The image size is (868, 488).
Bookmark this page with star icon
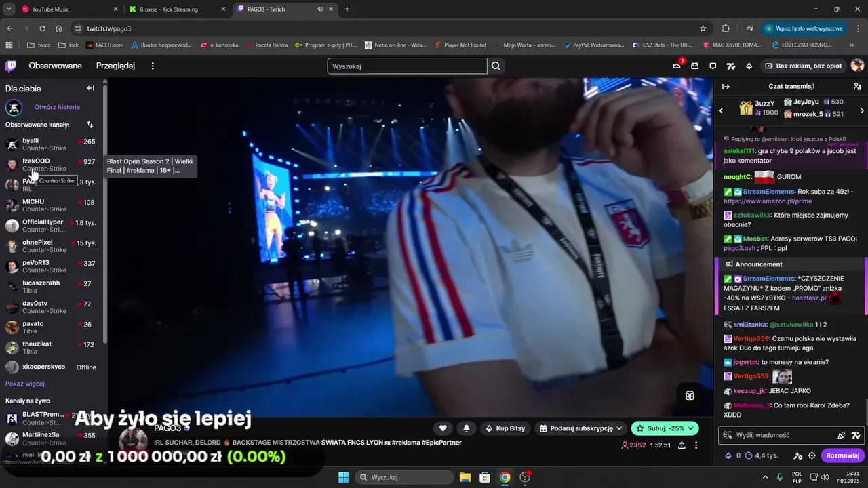tap(703, 28)
